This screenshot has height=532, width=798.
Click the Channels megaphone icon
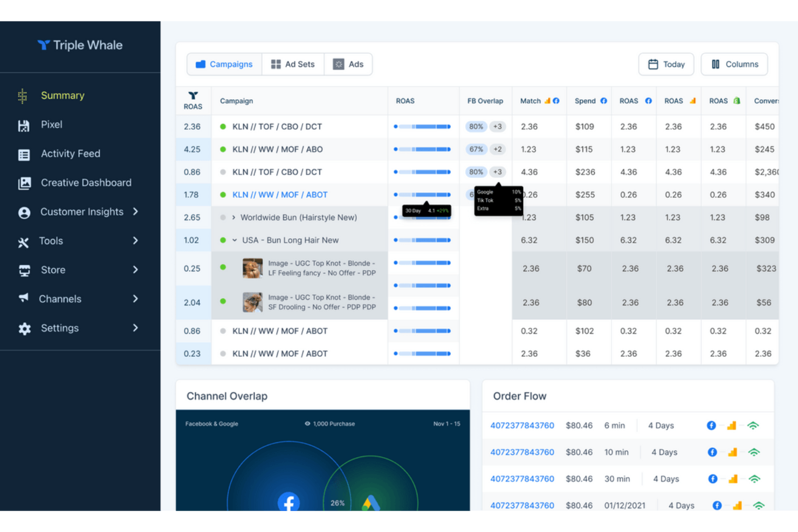(24, 298)
